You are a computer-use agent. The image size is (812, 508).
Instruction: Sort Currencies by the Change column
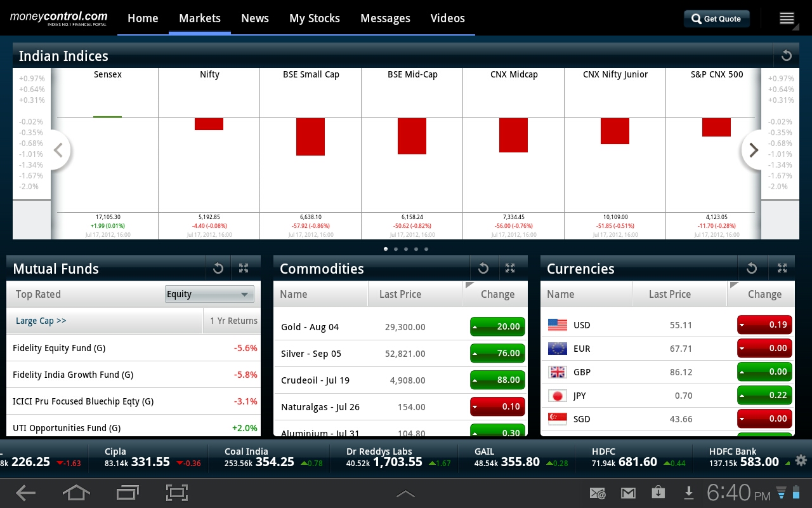761,294
